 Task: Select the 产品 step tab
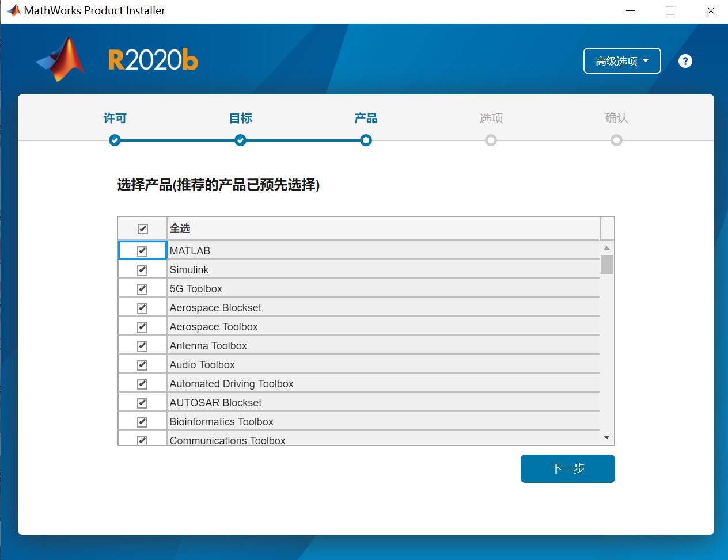click(366, 118)
